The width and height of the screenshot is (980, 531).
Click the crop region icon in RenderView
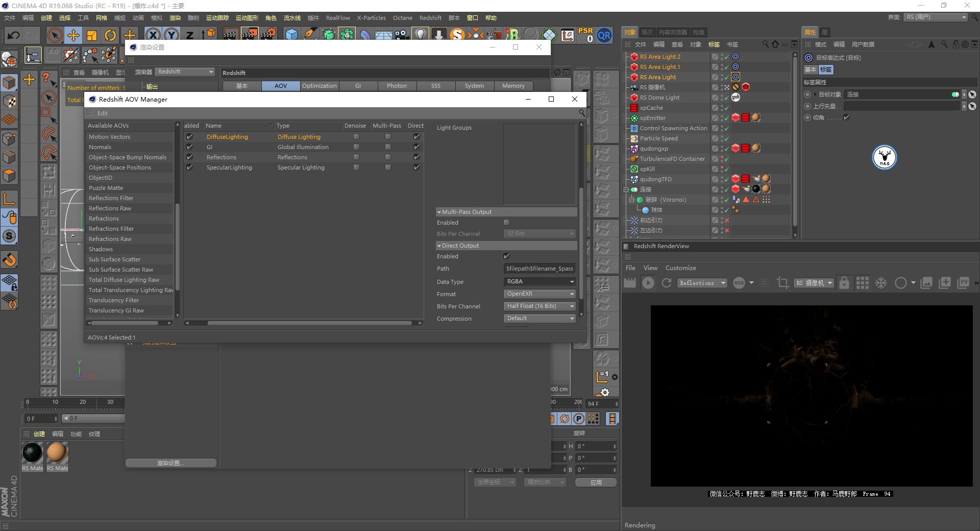click(x=782, y=283)
